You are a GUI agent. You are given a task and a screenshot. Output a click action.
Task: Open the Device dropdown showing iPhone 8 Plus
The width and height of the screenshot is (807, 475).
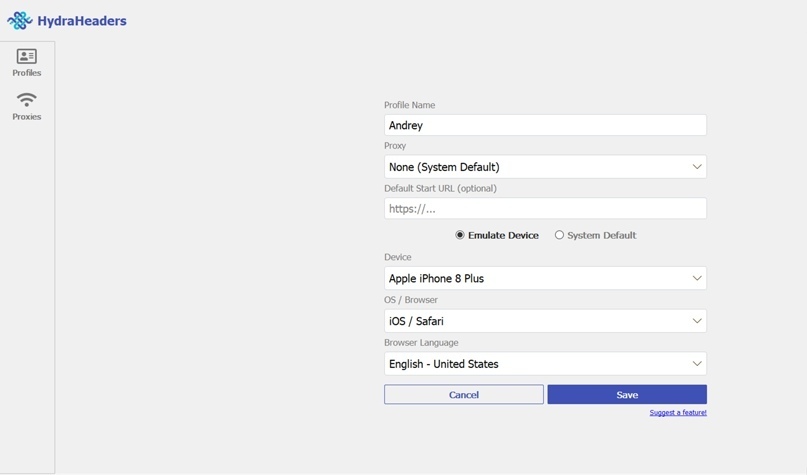(x=545, y=278)
